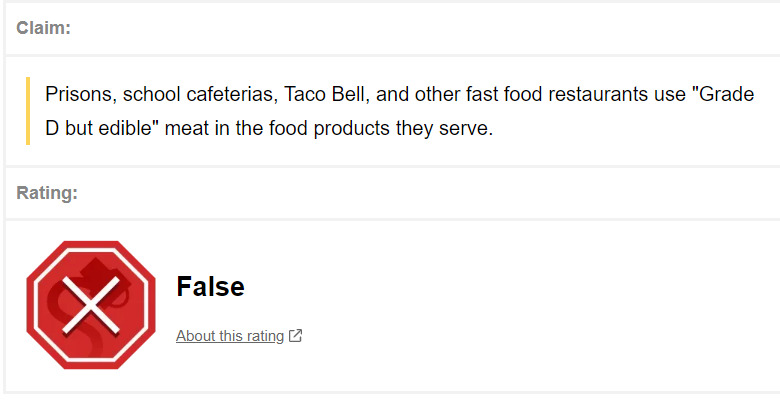Viewport: 780px width, 413px height.
Task: Click the phrase school cafeterias in the claim
Action: pyautogui.click(x=200, y=94)
